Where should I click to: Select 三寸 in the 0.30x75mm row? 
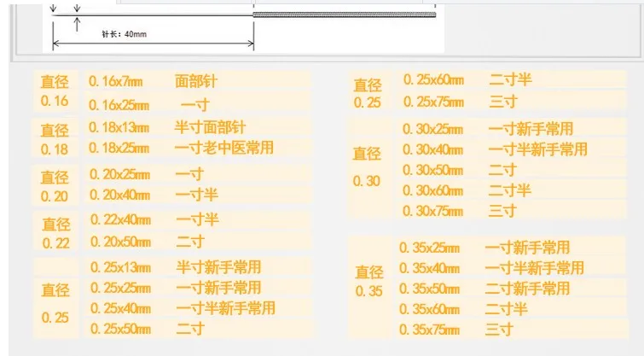click(x=502, y=212)
